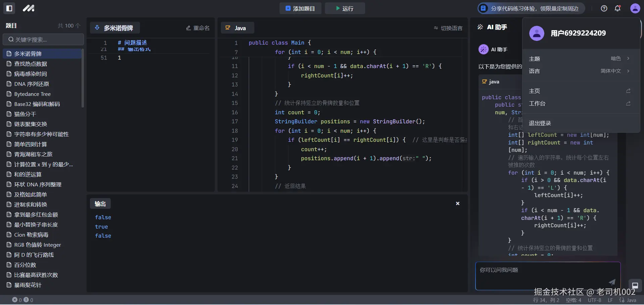Screen dimensions: 644x305
Task: Open the 青海湖租车之旅 problem
Action: (x=42, y=154)
